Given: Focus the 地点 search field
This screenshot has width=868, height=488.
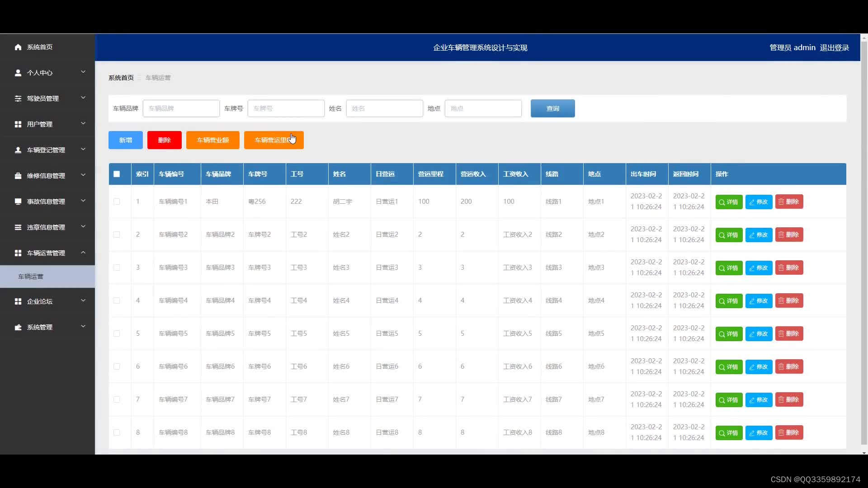Looking at the screenshot, I should pyautogui.click(x=483, y=108).
